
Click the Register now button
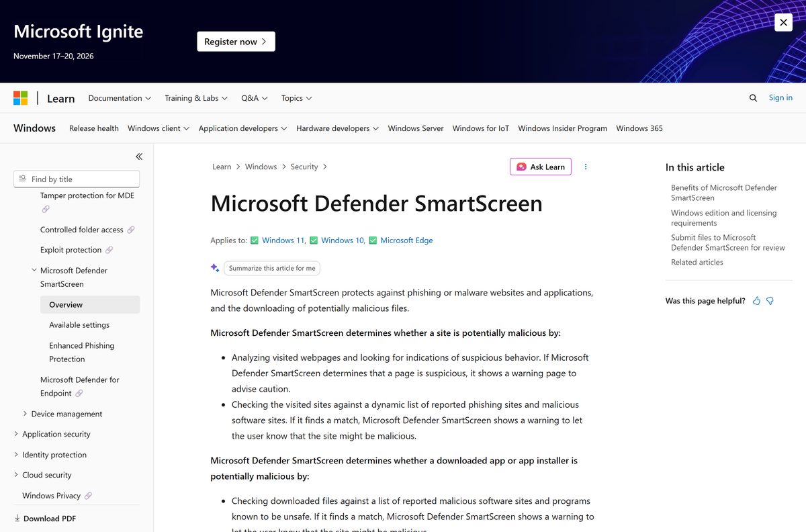236,42
